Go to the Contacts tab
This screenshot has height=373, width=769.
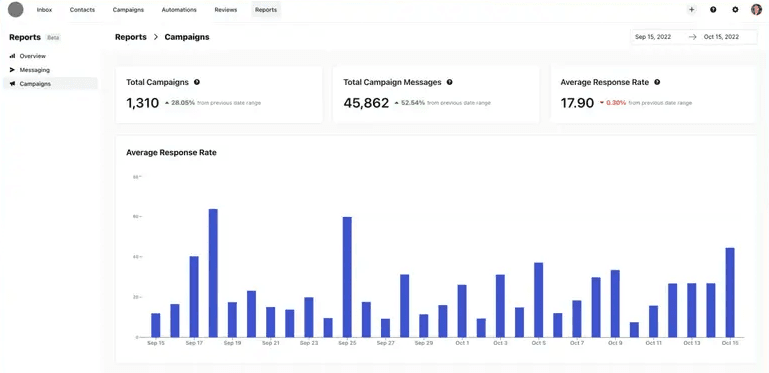point(82,10)
